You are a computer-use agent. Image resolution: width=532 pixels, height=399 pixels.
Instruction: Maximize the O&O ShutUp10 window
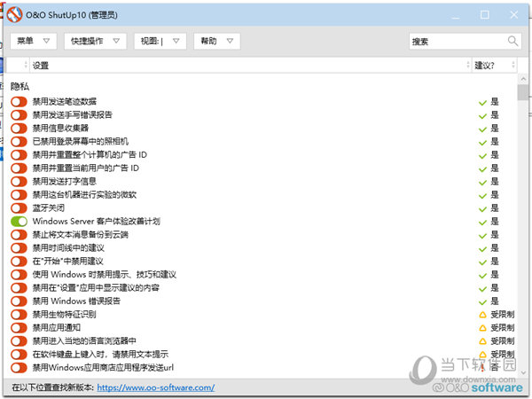pyautogui.click(x=485, y=14)
